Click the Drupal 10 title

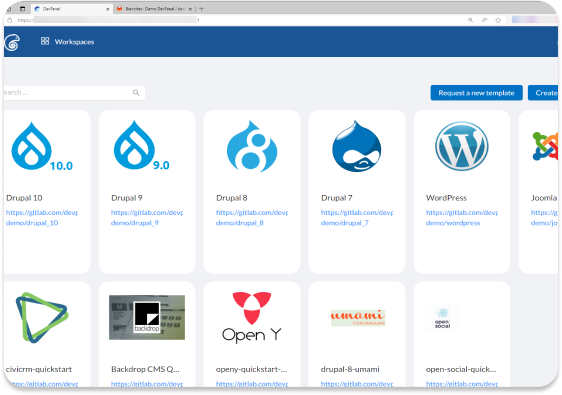[24, 198]
